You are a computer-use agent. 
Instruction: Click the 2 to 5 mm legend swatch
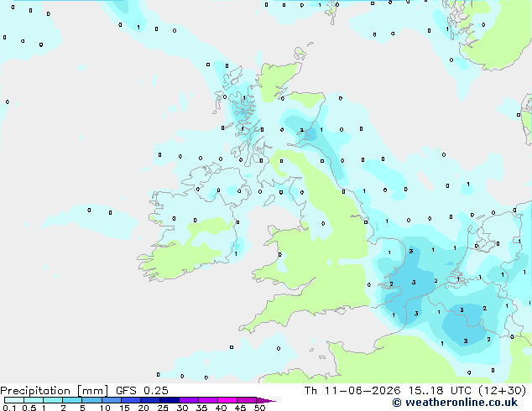pos(72,400)
